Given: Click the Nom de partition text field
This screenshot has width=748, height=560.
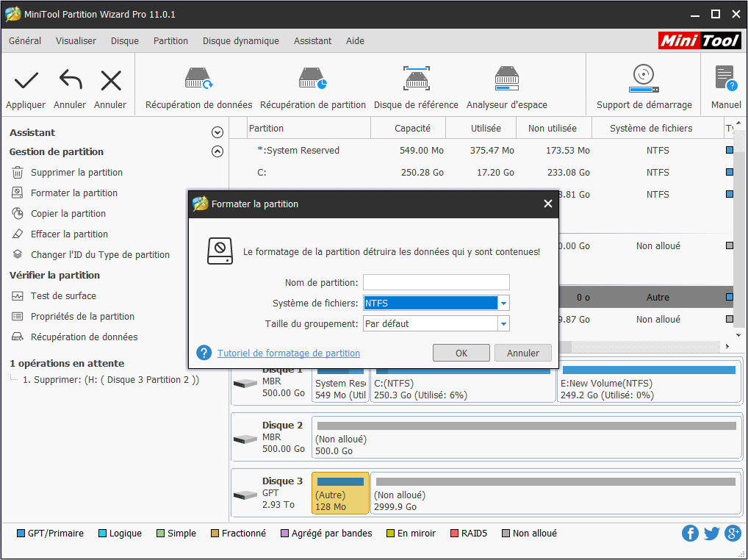Looking at the screenshot, I should pos(436,282).
